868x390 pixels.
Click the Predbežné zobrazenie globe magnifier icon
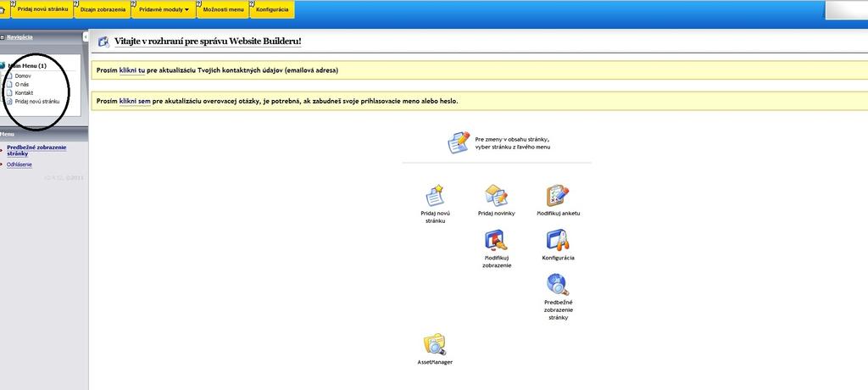(558, 285)
